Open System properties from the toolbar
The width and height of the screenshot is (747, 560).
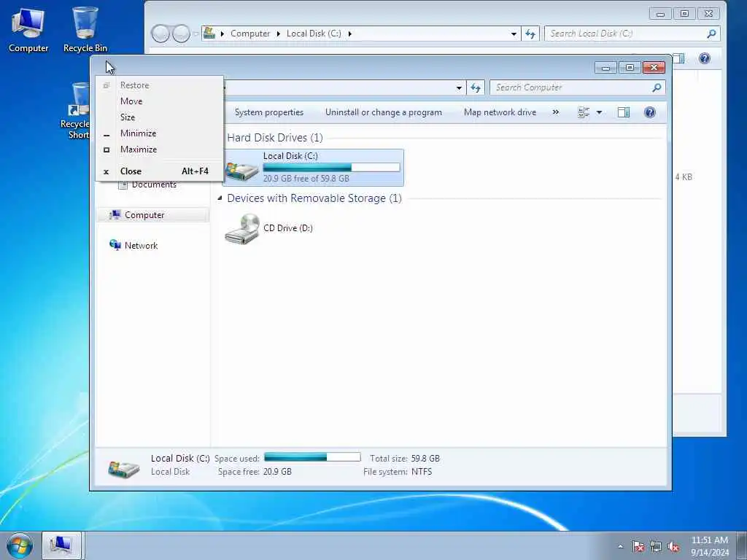coord(268,112)
